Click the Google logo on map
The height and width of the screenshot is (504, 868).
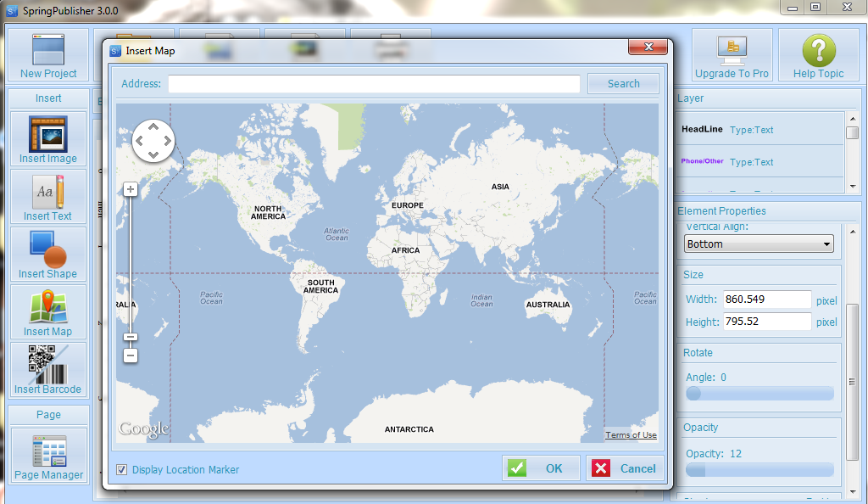[143, 429]
